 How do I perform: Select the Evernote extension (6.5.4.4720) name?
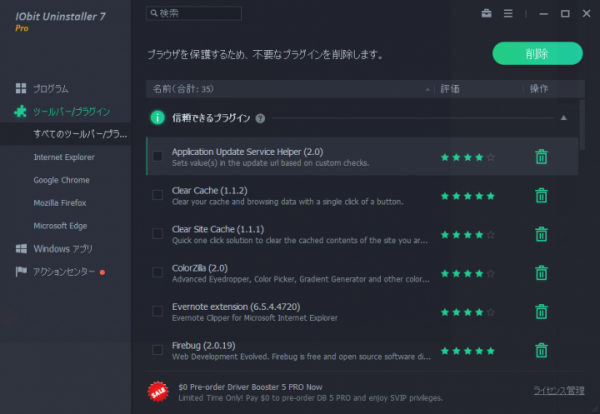[x=236, y=306]
